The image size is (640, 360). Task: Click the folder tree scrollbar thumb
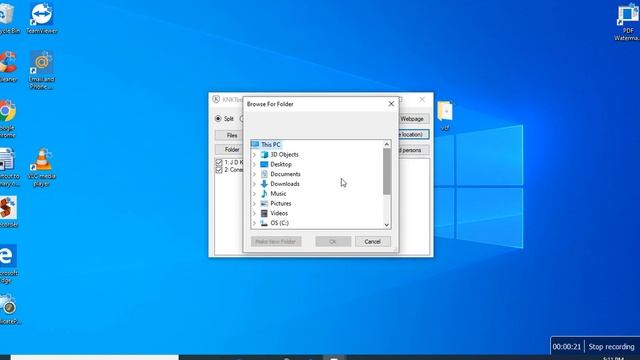387,171
